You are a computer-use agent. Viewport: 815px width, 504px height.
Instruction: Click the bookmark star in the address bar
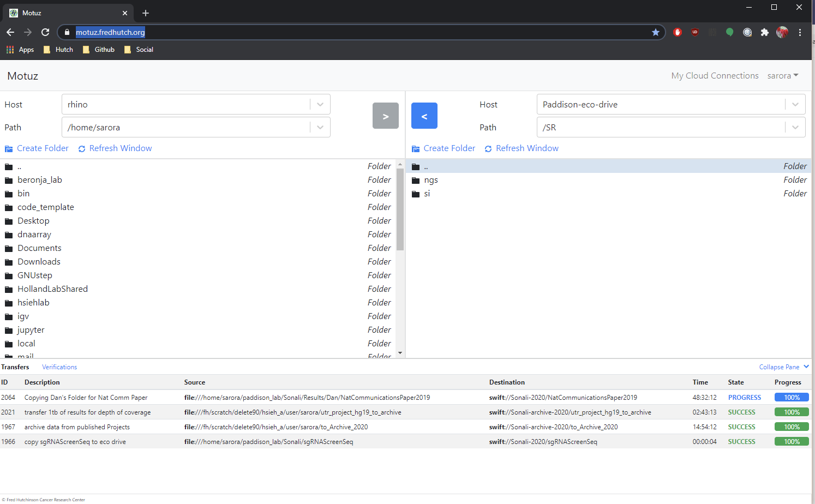tap(656, 32)
